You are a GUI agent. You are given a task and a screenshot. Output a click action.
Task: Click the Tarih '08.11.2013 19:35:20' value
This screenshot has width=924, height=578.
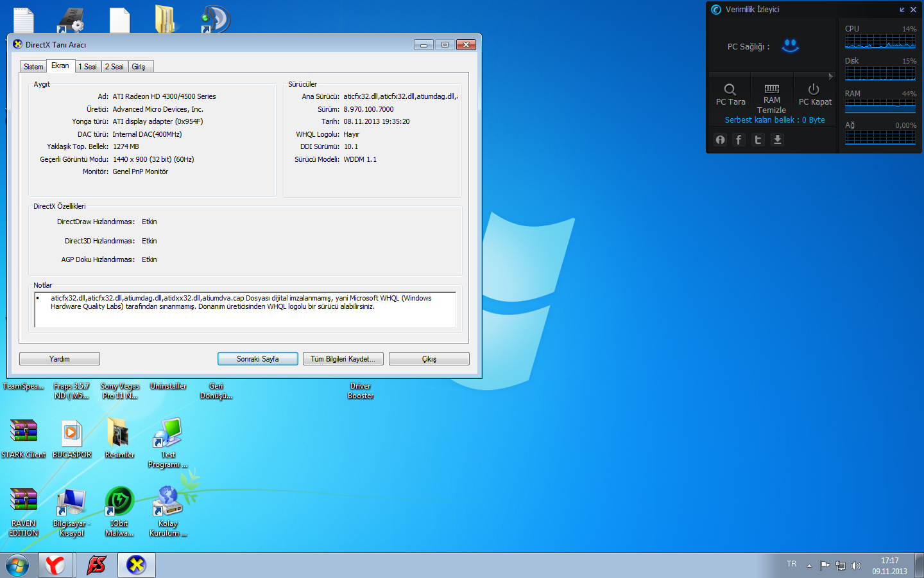377,121
